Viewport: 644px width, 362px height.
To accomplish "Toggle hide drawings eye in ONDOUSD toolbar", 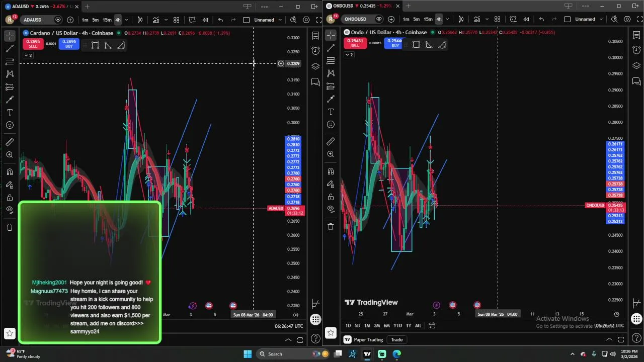I will [x=331, y=209].
